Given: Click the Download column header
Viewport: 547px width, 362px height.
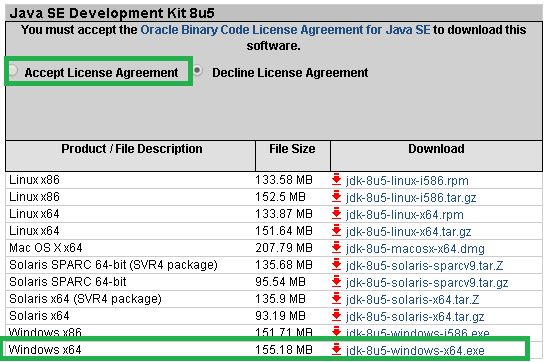Looking at the screenshot, I should [x=436, y=156].
